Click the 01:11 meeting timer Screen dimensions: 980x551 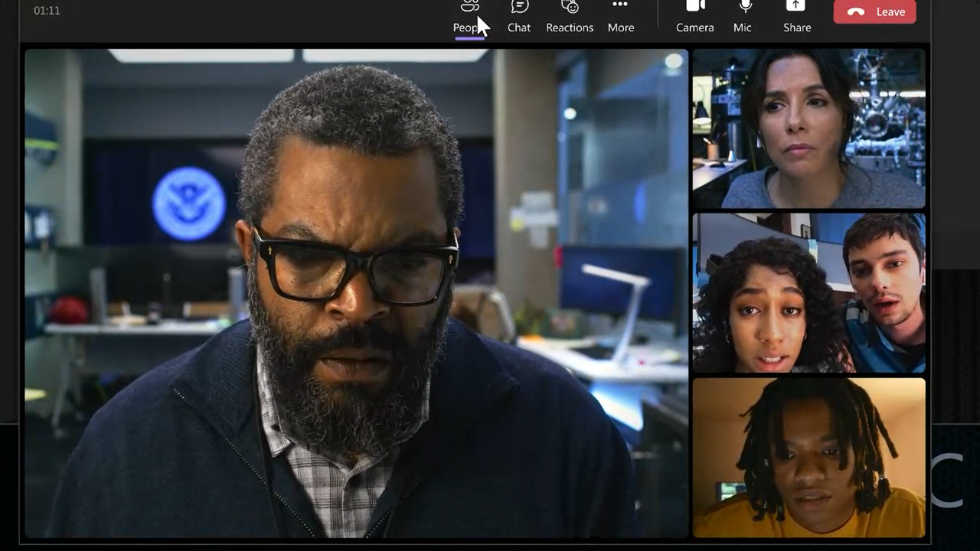click(47, 11)
